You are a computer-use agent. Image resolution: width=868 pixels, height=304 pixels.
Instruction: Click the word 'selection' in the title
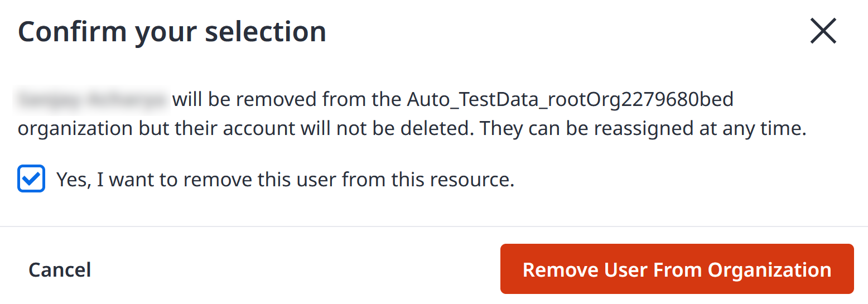point(266,31)
